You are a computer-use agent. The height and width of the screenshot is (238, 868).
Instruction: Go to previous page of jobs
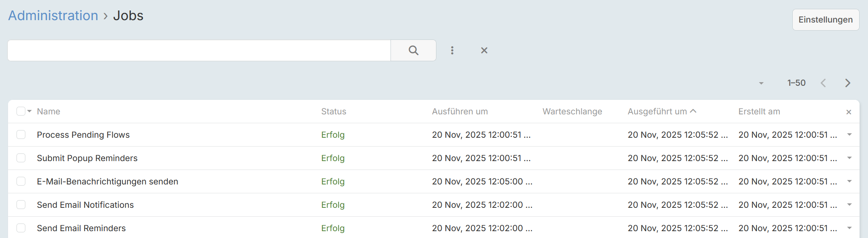coord(823,83)
